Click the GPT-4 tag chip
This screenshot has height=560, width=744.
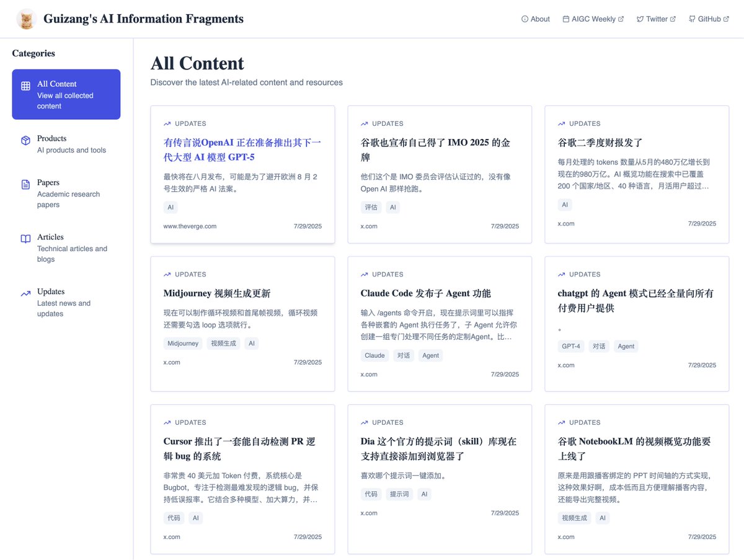coord(571,346)
